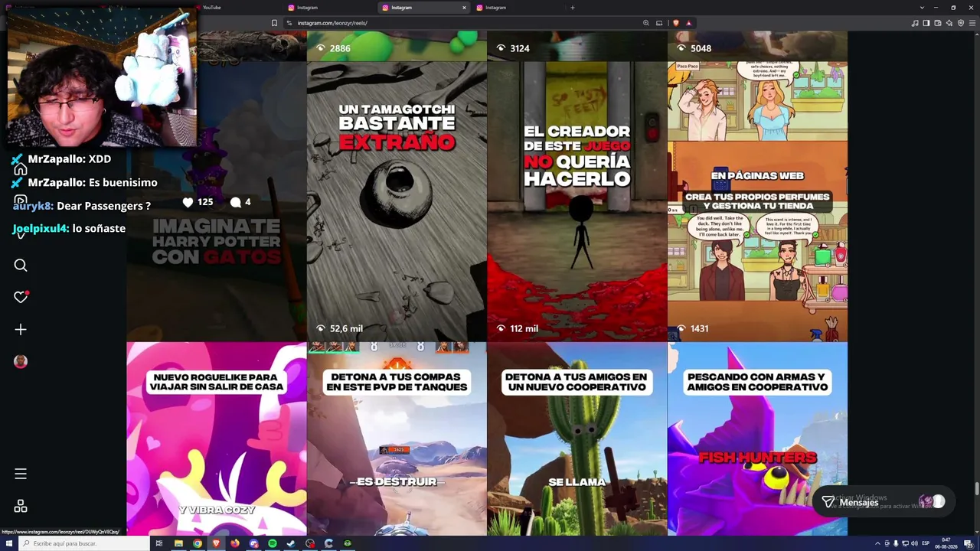Click the Brave Rewards triangle icon
This screenshot has height=551, width=980.
coord(688,23)
